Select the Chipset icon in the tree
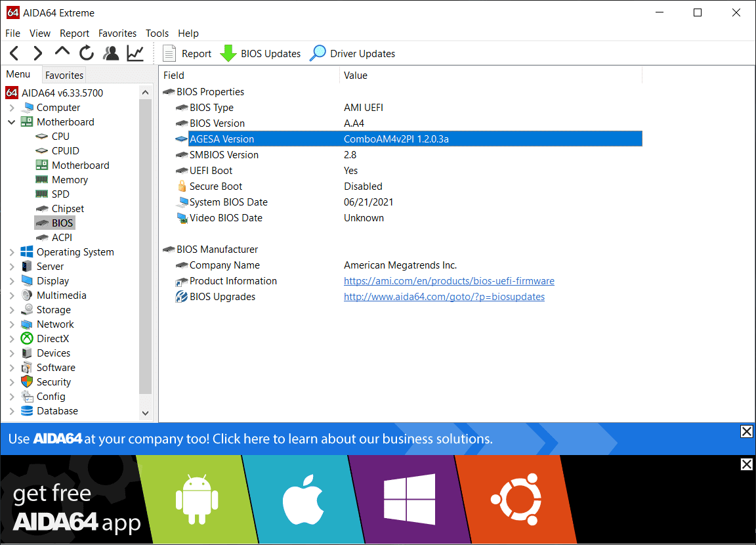This screenshot has height=545, width=756. pyautogui.click(x=42, y=209)
